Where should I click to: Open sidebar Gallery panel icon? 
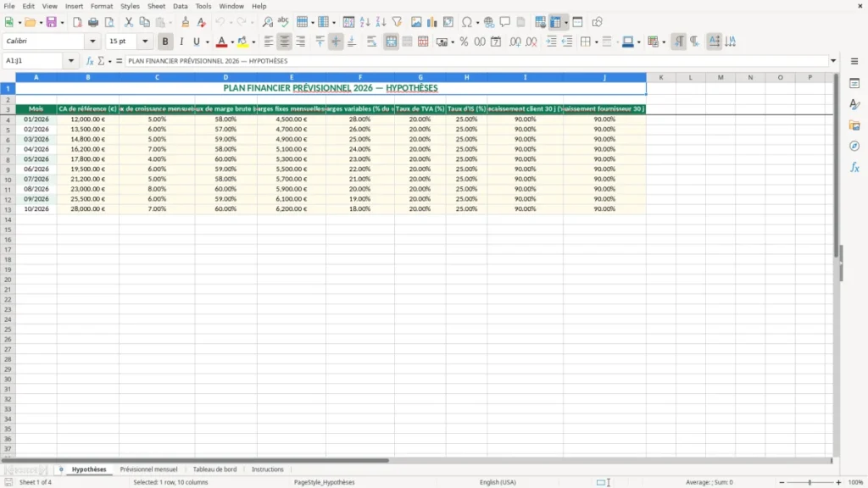(854, 125)
